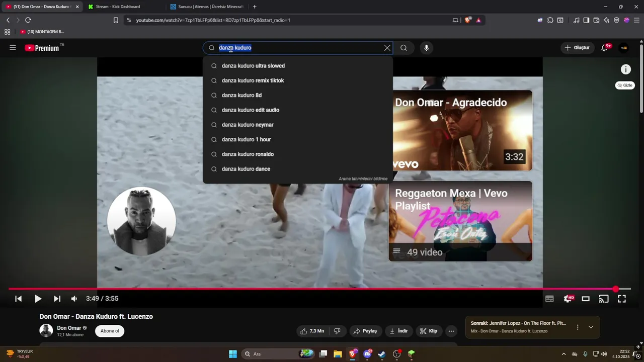Play the paused video
644x362 pixels.
(x=38, y=299)
